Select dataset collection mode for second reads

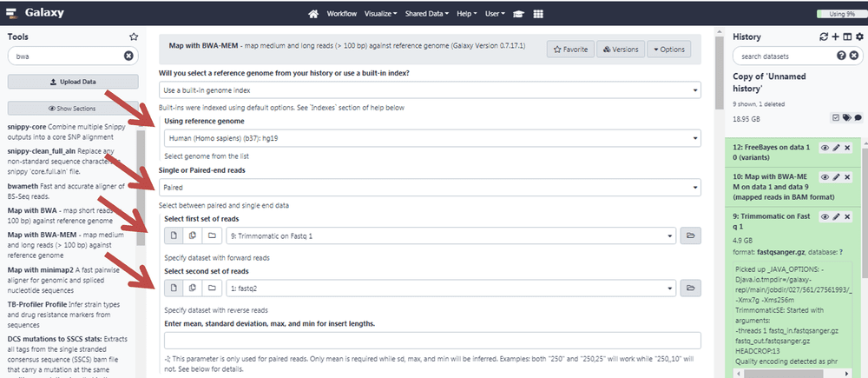coord(212,288)
